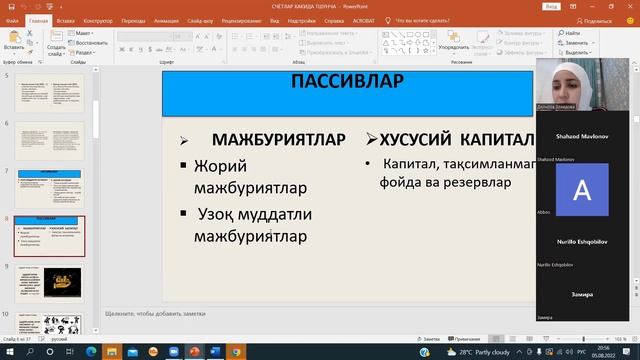
Task: Open font name combo box
Action: (145, 37)
